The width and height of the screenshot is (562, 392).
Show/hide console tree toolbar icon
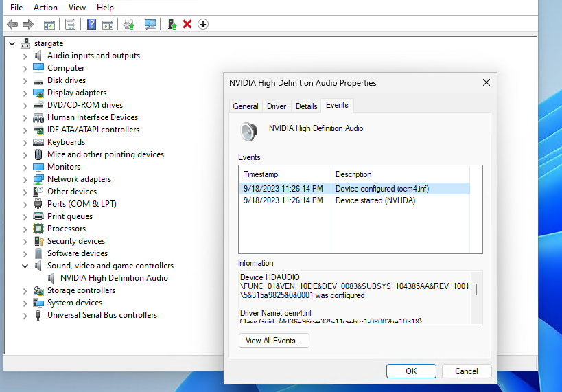[x=49, y=25]
